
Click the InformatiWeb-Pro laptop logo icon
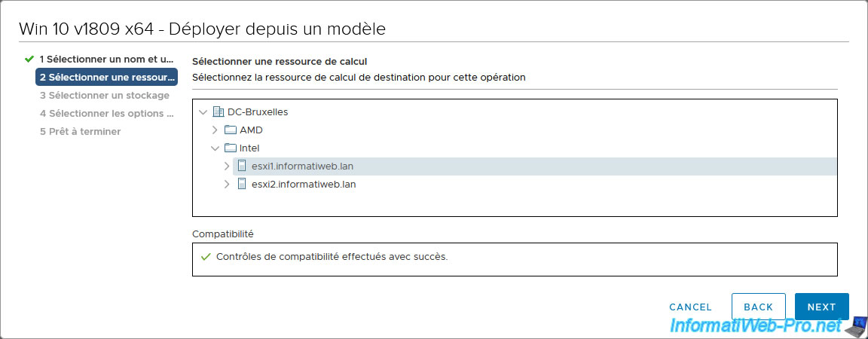[x=857, y=325]
